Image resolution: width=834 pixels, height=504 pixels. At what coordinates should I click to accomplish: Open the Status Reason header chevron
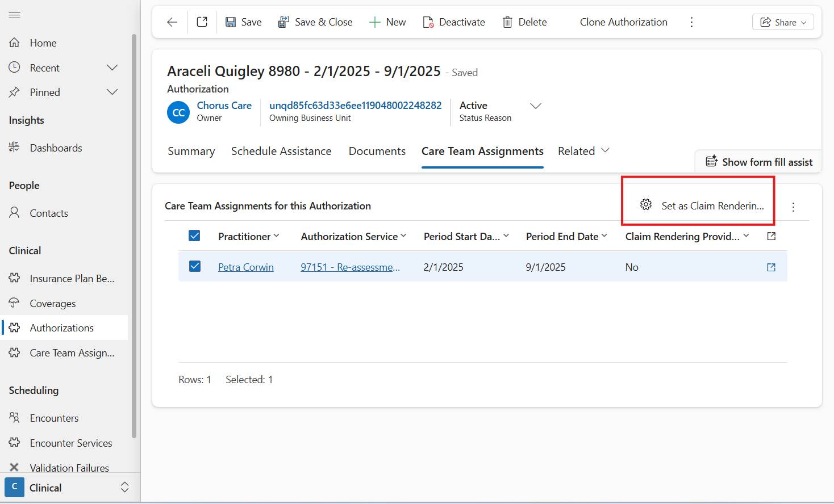pos(536,106)
